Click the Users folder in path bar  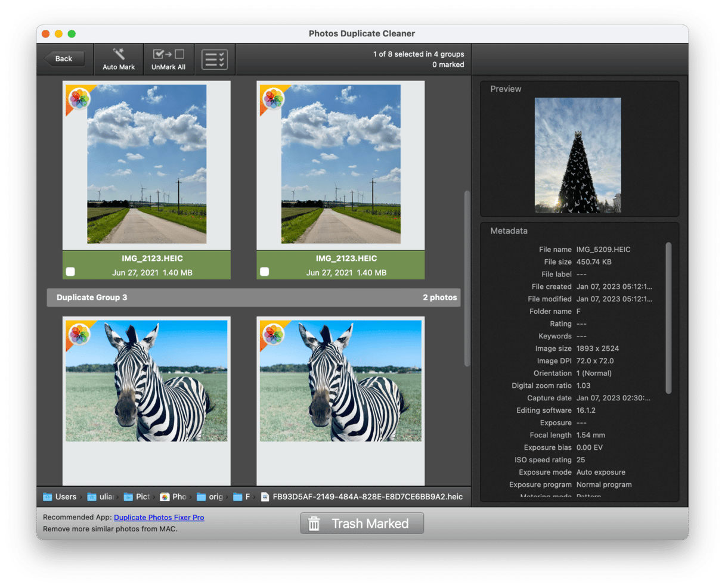(60, 497)
